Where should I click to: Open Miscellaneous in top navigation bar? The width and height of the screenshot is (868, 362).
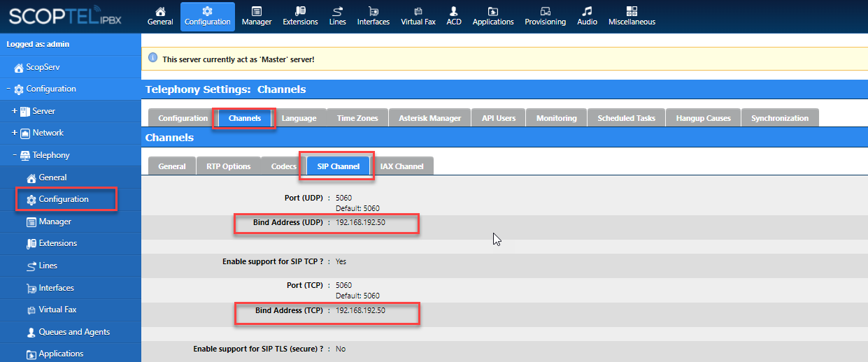[632, 16]
